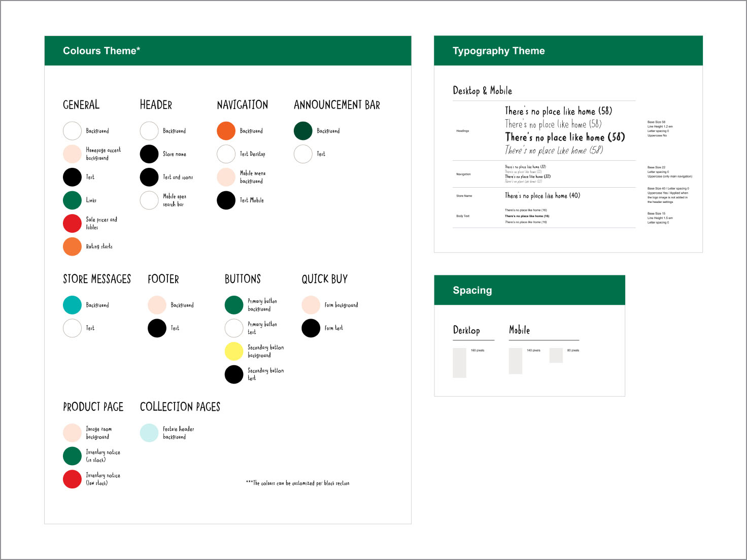Image resolution: width=747 pixels, height=560 pixels.
Task: Click the yellow Secondary button background swatch
Action: (x=234, y=352)
